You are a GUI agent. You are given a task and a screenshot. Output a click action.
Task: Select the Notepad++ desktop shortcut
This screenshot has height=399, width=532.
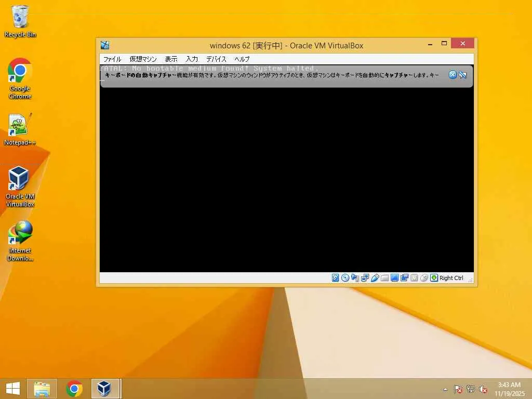pos(20,129)
